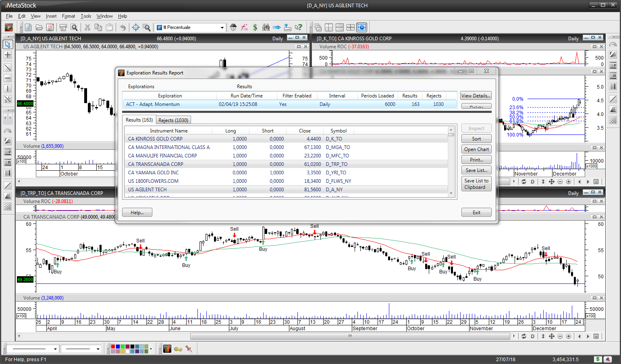Click the Symbol column header
621x364 pixels.
[339, 131]
